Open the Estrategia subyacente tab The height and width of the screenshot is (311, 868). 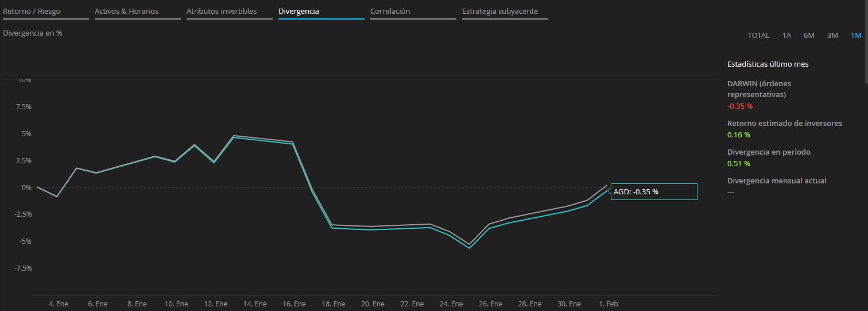(x=500, y=11)
